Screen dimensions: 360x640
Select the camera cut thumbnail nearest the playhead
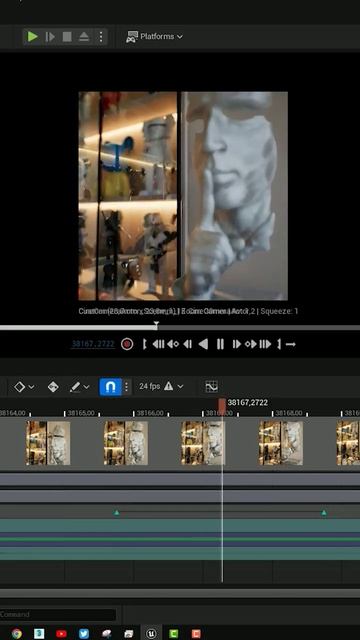pos(203,443)
